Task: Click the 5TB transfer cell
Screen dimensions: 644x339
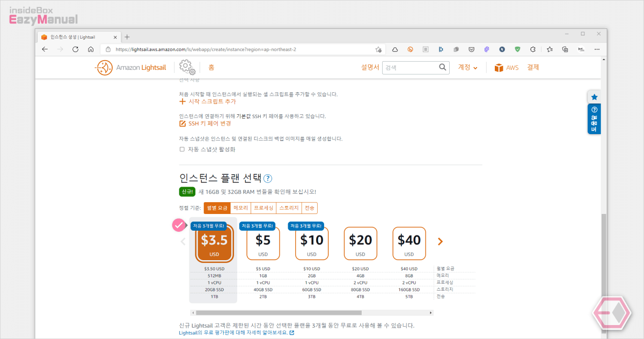Action: tap(409, 296)
